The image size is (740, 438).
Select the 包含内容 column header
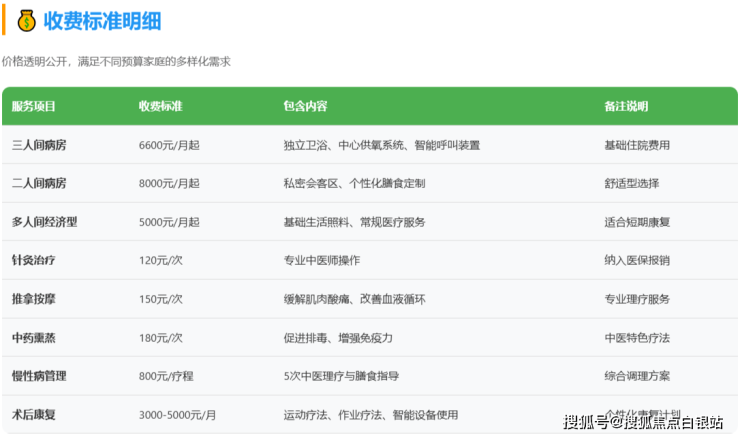[x=305, y=106]
